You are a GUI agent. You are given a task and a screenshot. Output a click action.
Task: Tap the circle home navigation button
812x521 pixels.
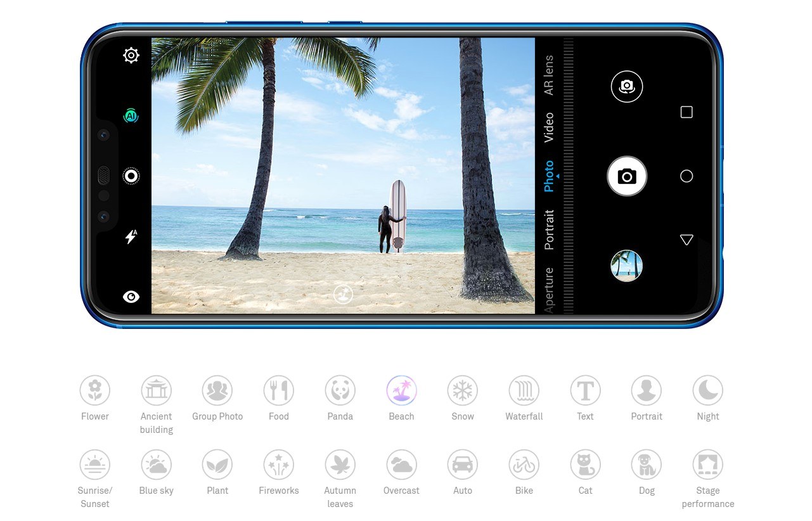[x=686, y=176]
